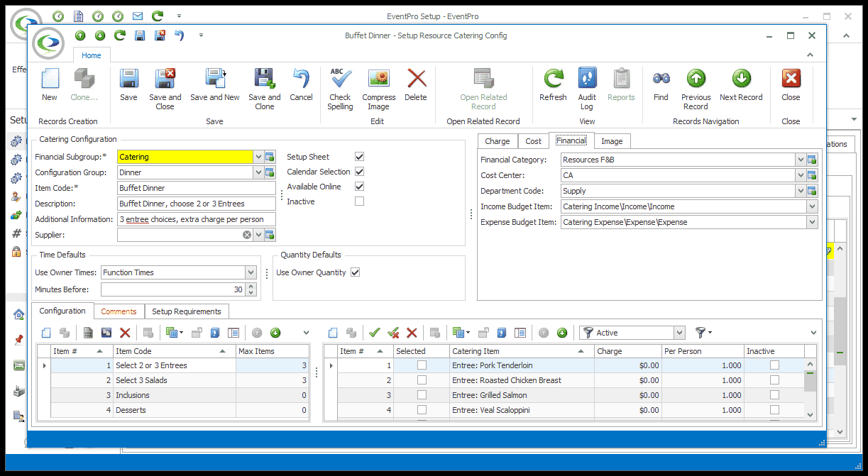Click the Per Person column header
Screen dimensions: 868x476
(703, 351)
